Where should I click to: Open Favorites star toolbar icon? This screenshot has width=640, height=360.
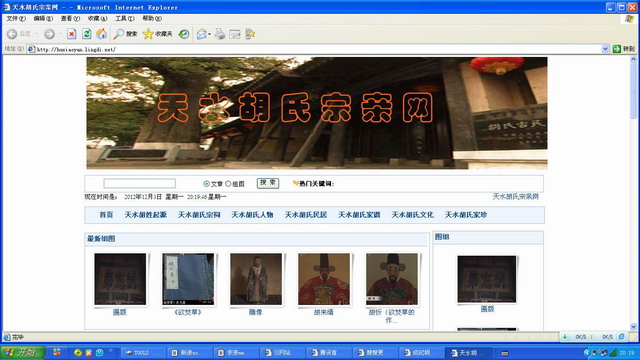(148, 34)
